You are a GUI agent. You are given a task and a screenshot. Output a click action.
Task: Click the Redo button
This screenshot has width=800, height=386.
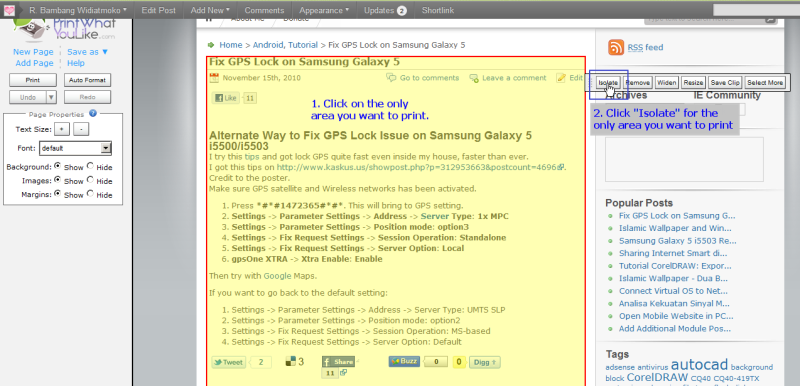87,97
